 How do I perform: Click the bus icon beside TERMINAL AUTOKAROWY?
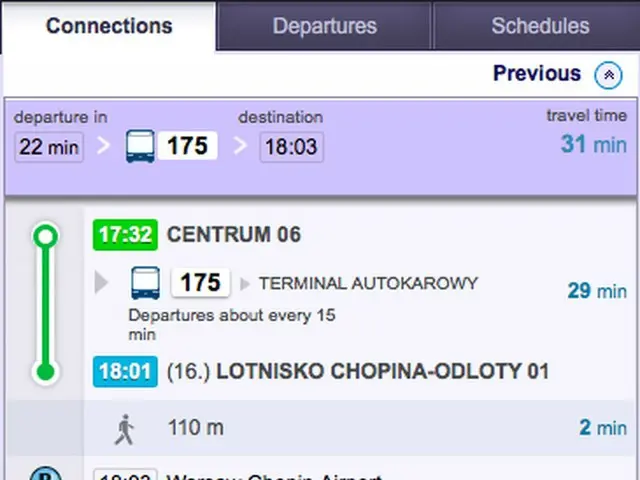145,283
